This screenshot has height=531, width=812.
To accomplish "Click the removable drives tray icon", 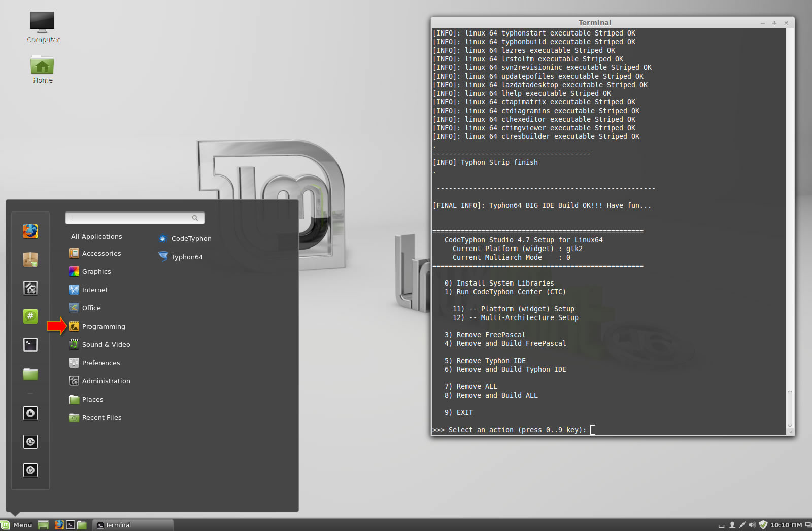I will click(x=721, y=525).
